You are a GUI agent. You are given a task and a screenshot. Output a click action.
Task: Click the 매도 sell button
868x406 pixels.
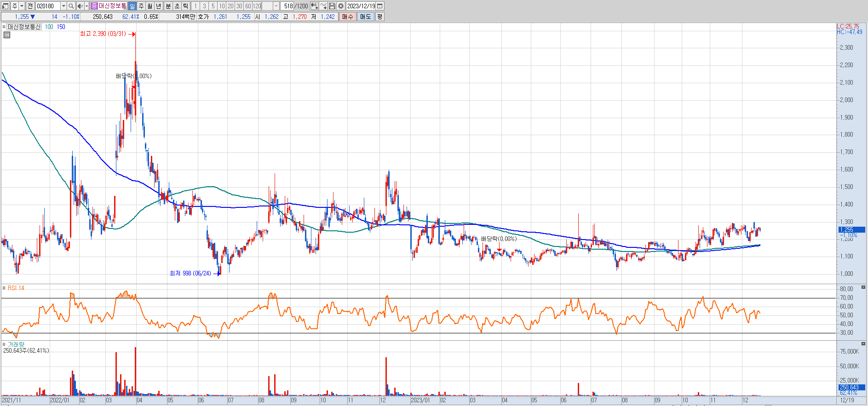tap(366, 17)
